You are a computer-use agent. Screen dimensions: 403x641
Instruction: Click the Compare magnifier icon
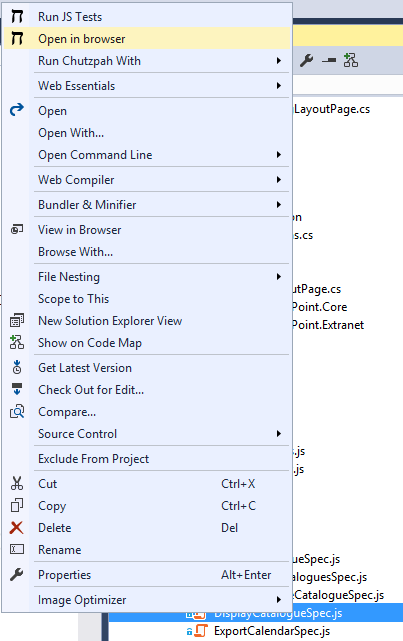click(x=17, y=412)
